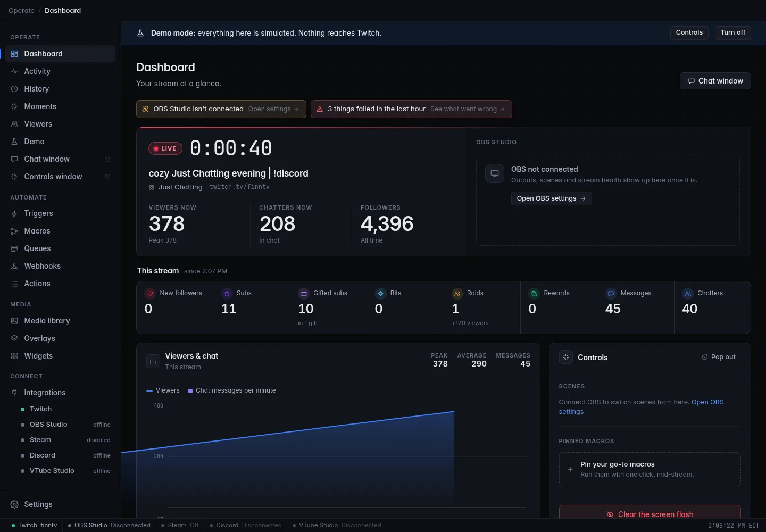The image size is (766, 532).
Task: Open the Macros page
Action: (x=60, y=231)
